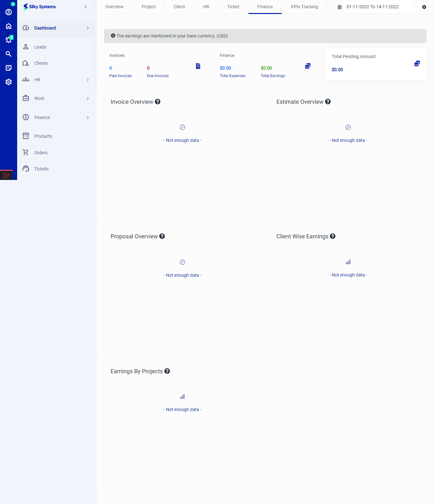The width and height of the screenshot is (434, 504).
Task: Click the Orders cart icon in sidebar
Action: [26, 152]
